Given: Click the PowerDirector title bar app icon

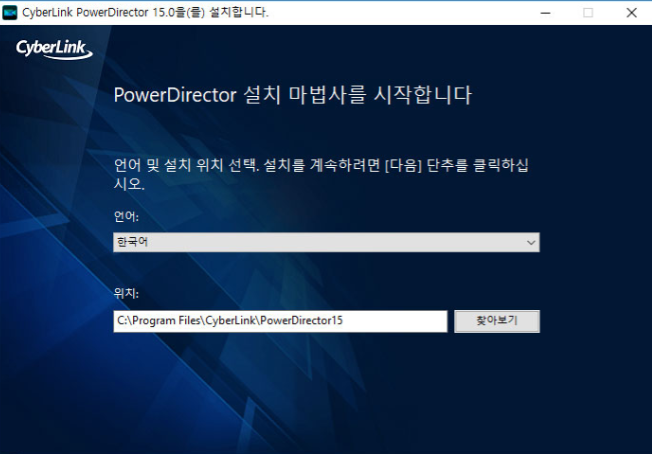Looking at the screenshot, I should pos(10,12).
